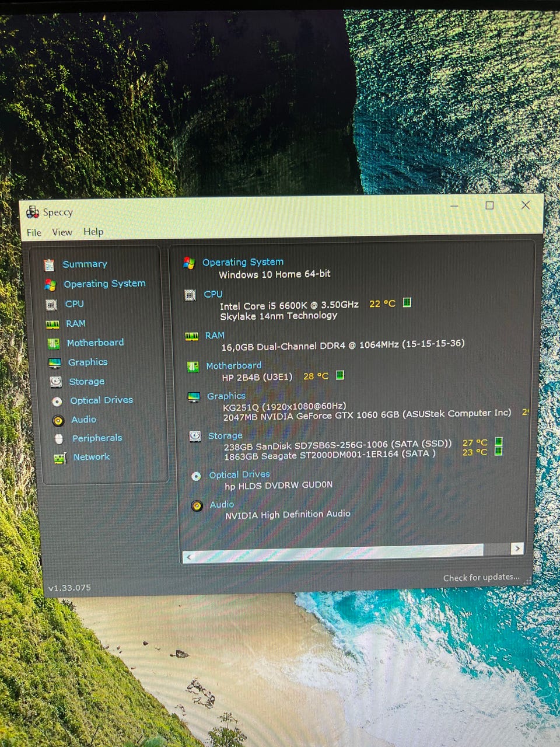
Task: Click the Skylake 14nm Technology text
Action: (x=279, y=316)
